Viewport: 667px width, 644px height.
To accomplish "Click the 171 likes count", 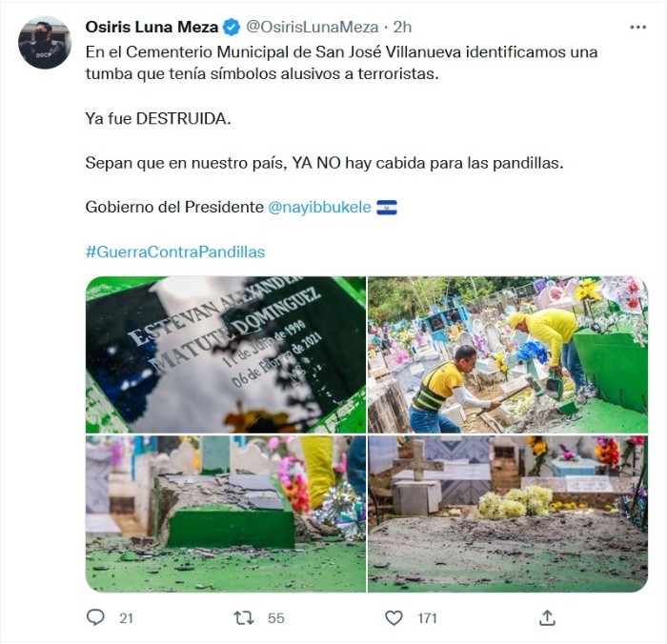I will 427,618.
